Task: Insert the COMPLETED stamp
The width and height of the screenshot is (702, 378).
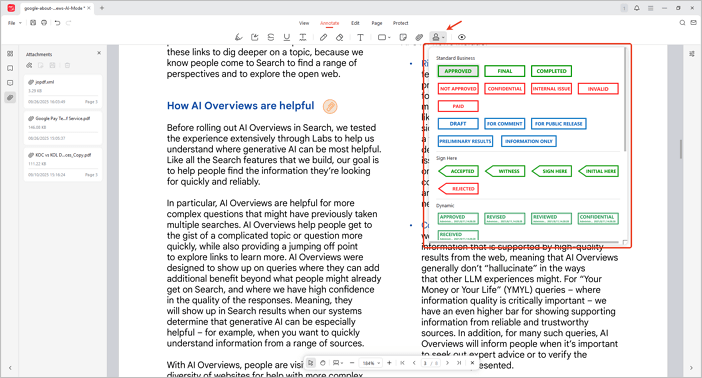Action: (552, 71)
